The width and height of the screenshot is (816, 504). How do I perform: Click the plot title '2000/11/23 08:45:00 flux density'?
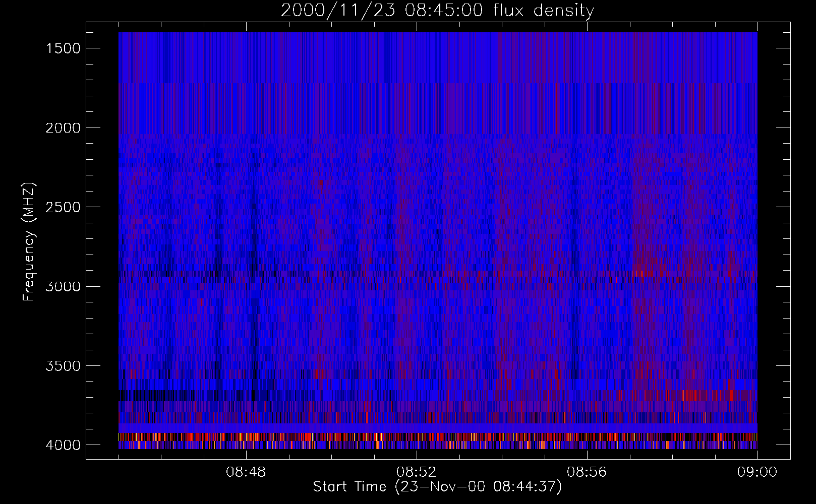click(437, 11)
